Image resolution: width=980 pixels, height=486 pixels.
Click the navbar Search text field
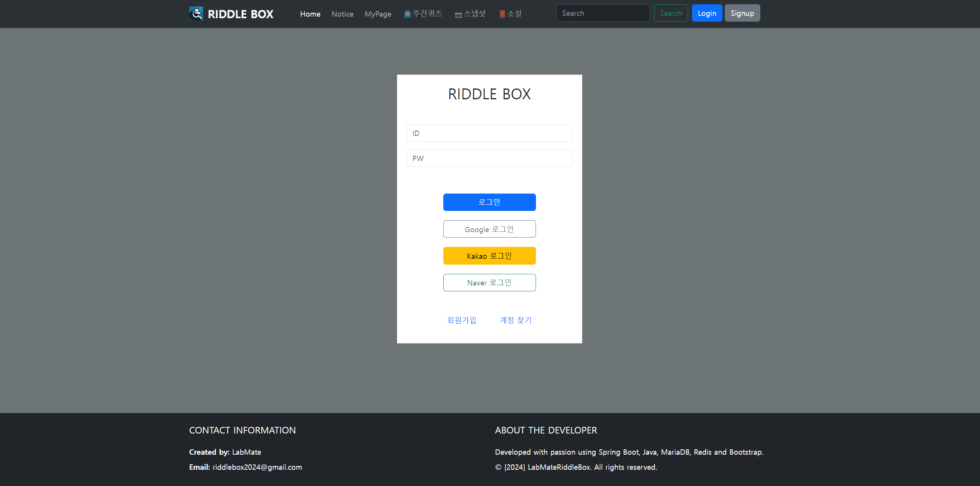click(x=603, y=13)
